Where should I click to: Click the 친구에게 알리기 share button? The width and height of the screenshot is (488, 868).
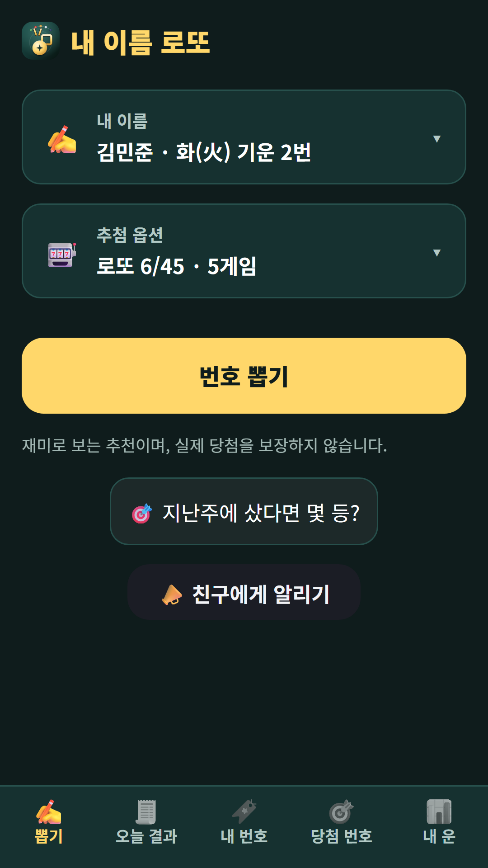(244, 592)
